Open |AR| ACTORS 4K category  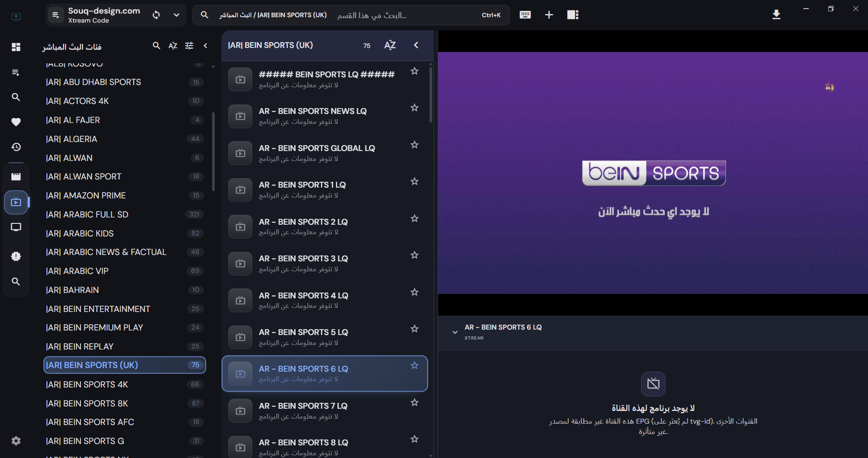click(x=125, y=101)
